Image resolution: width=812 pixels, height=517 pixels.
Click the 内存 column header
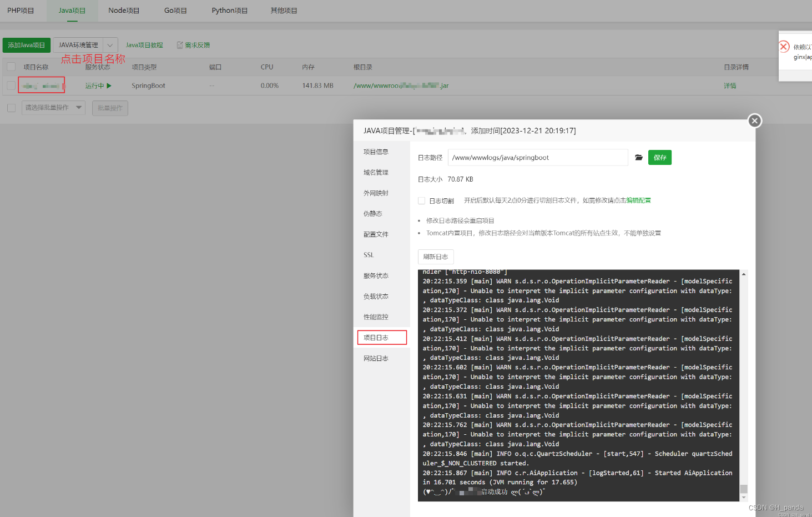coord(309,67)
